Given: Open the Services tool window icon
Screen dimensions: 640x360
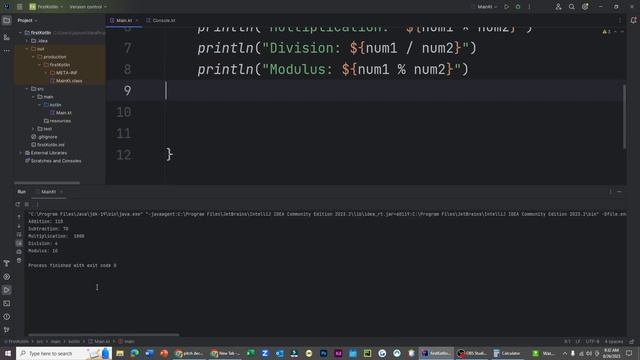Looking at the screenshot, I should (7, 277).
